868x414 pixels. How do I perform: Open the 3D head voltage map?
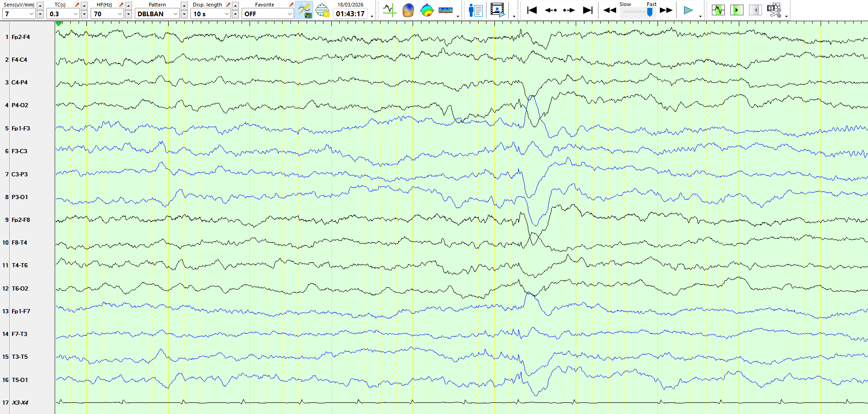(x=408, y=10)
